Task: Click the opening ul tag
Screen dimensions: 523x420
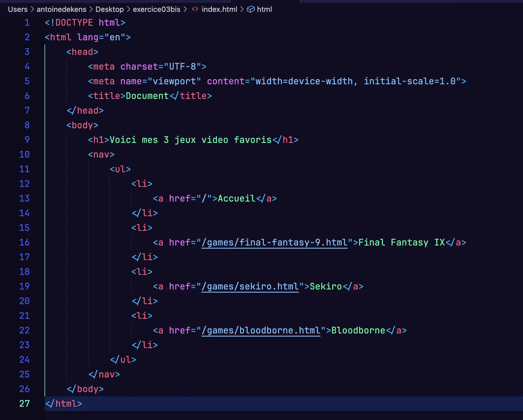Action: [120, 169]
